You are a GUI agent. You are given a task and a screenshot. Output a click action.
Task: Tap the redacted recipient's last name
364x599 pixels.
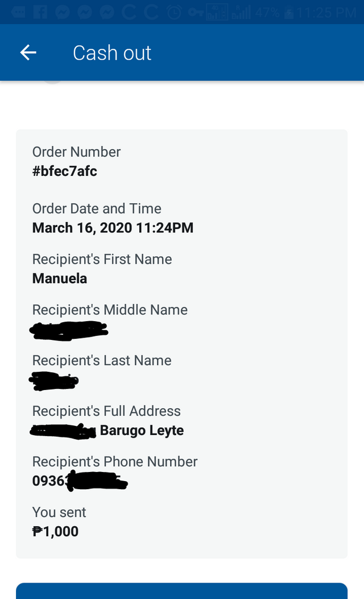[x=55, y=380]
